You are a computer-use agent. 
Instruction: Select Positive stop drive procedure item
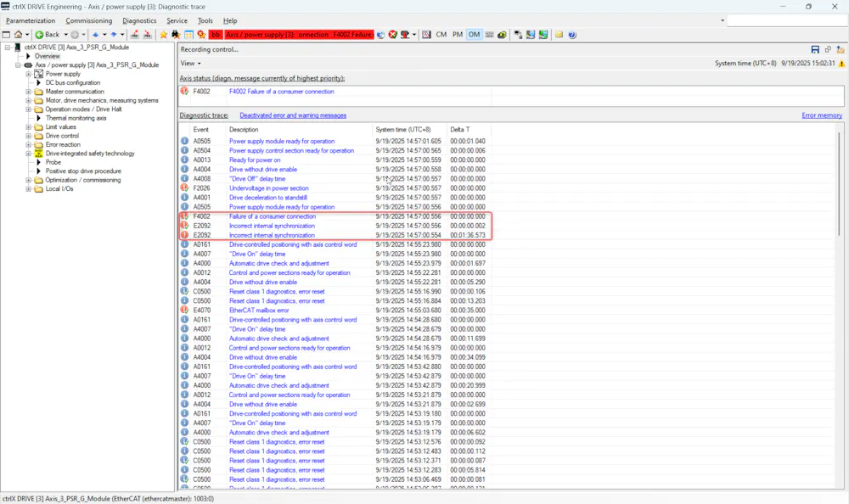tap(83, 171)
